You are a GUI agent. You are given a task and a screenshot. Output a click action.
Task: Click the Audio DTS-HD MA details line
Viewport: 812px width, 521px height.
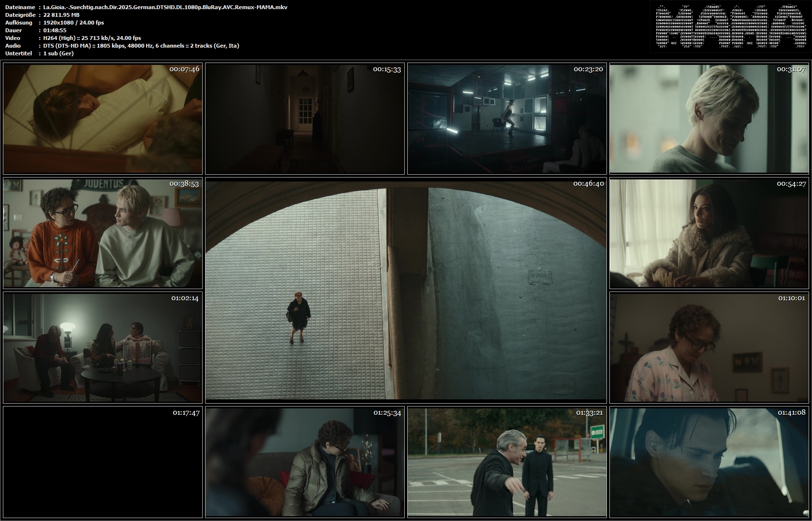click(x=141, y=46)
